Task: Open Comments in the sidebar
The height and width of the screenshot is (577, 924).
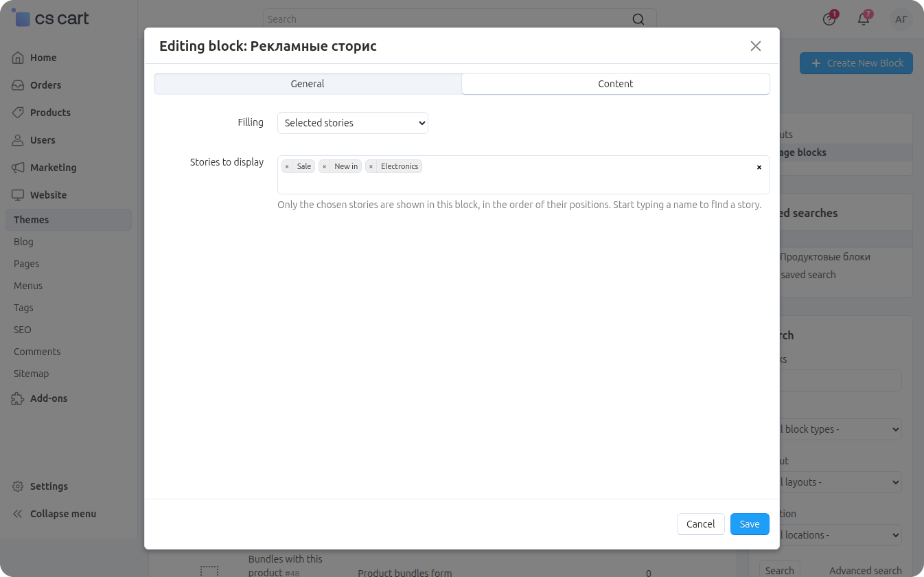Action: [x=37, y=352]
